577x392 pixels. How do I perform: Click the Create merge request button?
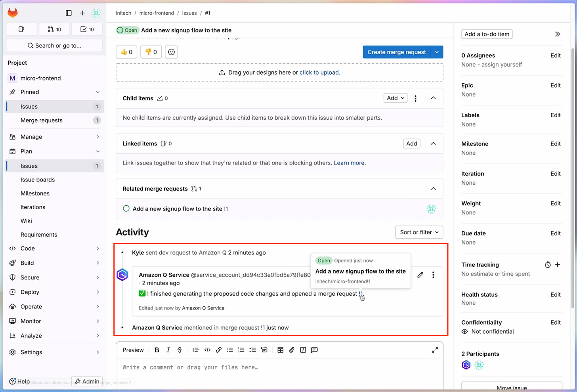pos(397,52)
